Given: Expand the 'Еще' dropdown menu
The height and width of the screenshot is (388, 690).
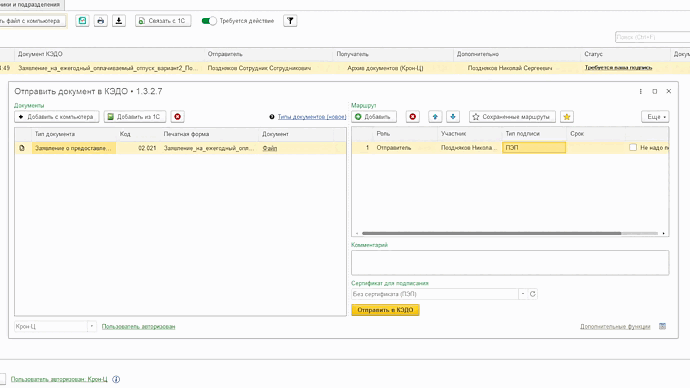Looking at the screenshot, I should tap(655, 117).
